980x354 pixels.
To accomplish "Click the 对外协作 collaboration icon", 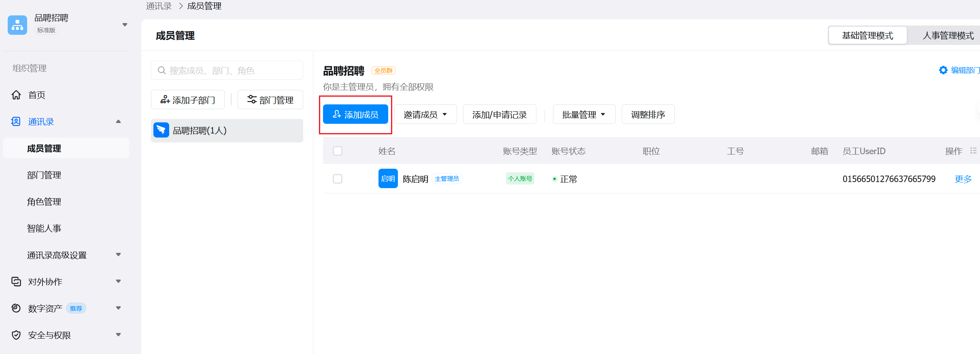I will [x=16, y=282].
